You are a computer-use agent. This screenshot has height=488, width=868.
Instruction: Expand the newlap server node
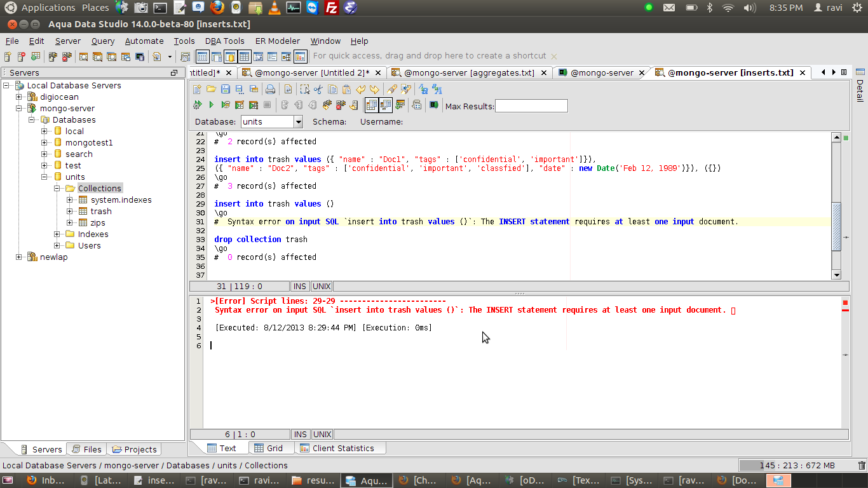pyautogui.click(x=19, y=257)
